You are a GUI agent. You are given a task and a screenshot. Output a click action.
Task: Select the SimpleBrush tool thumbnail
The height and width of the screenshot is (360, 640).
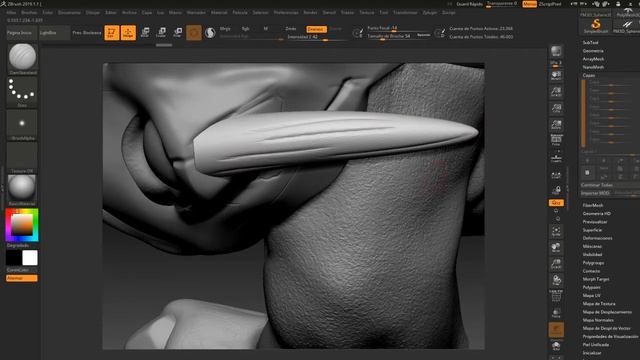(596, 26)
